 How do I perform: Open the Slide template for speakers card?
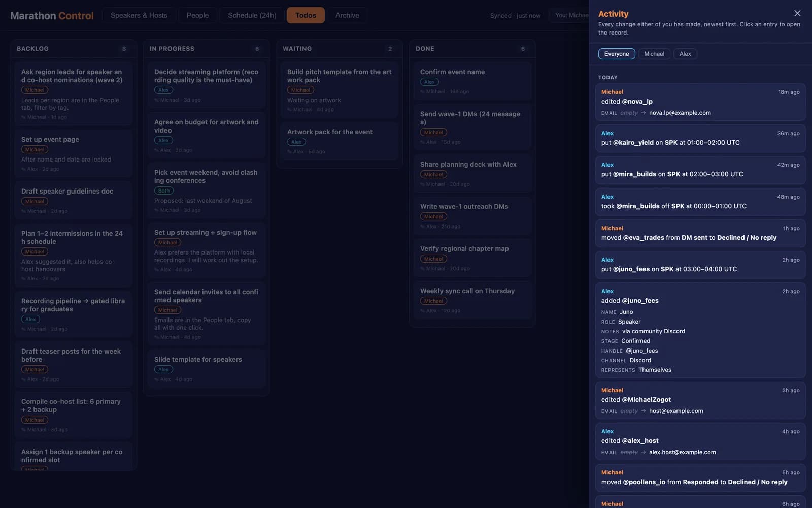pyautogui.click(x=207, y=369)
